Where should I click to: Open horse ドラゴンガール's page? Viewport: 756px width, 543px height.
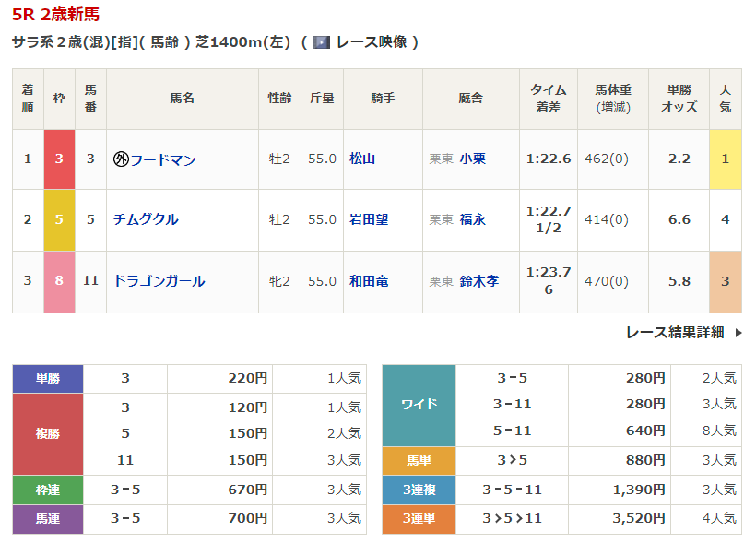[x=159, y=281]
